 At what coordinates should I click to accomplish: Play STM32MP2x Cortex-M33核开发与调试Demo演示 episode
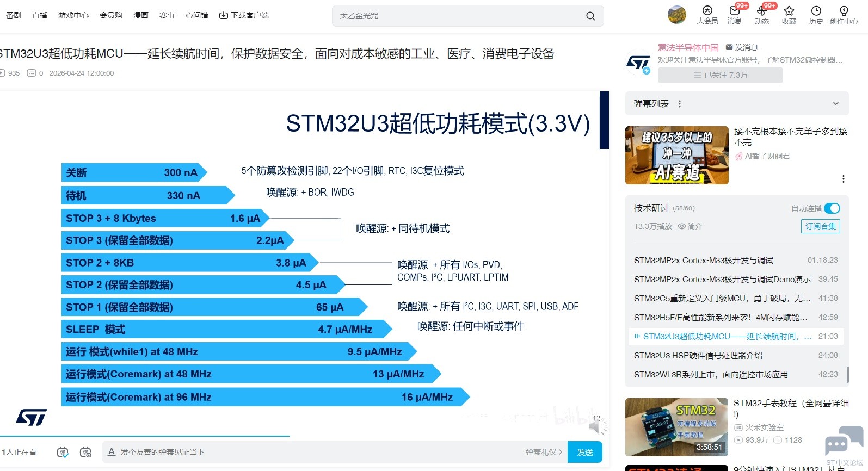click(736, 280)
